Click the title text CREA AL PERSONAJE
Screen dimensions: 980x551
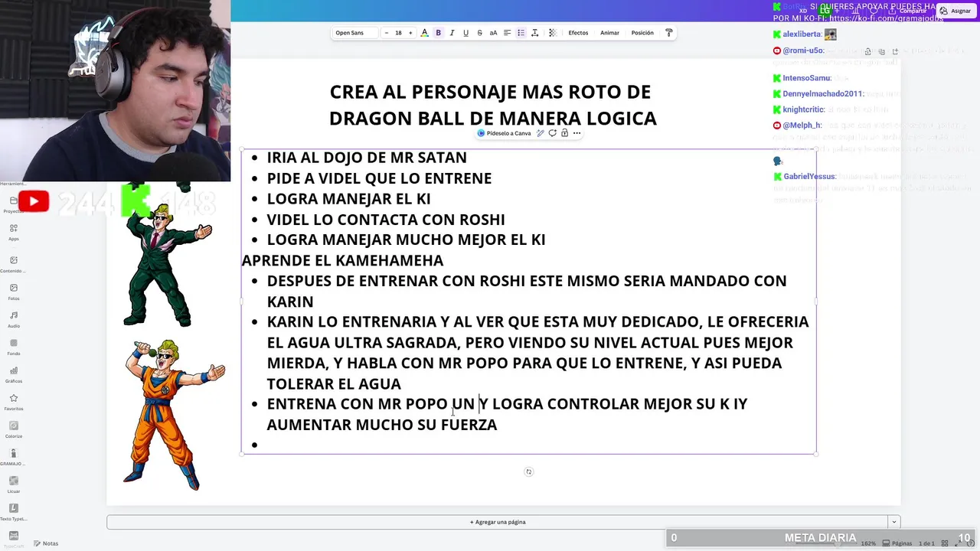coord(492,105)
